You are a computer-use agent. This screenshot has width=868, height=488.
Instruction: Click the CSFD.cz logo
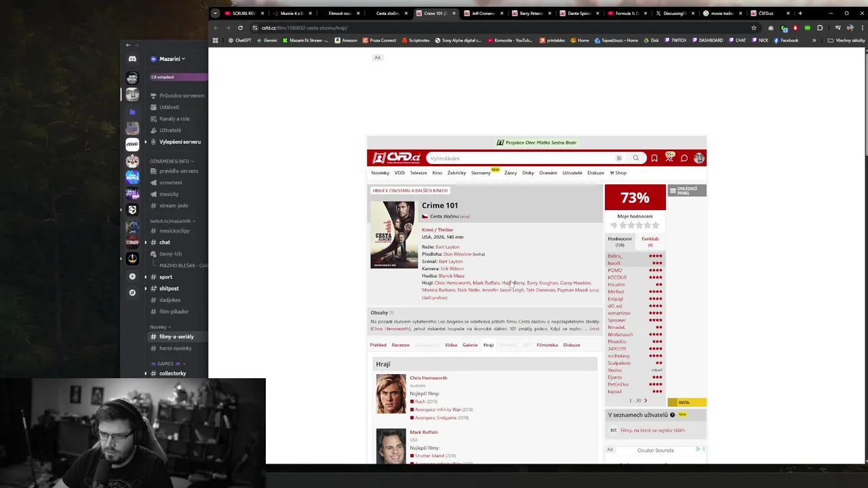[x=396, y=158]
